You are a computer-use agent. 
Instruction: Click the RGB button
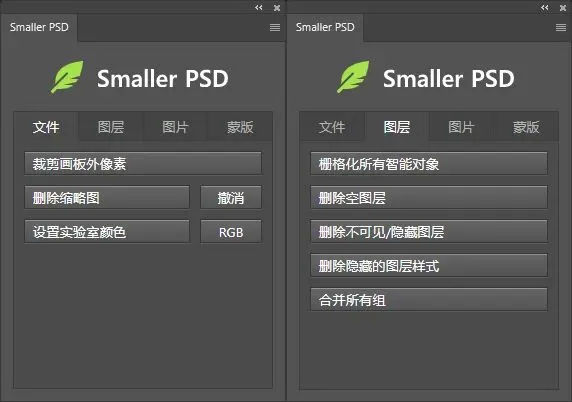(x=231, y=231)
